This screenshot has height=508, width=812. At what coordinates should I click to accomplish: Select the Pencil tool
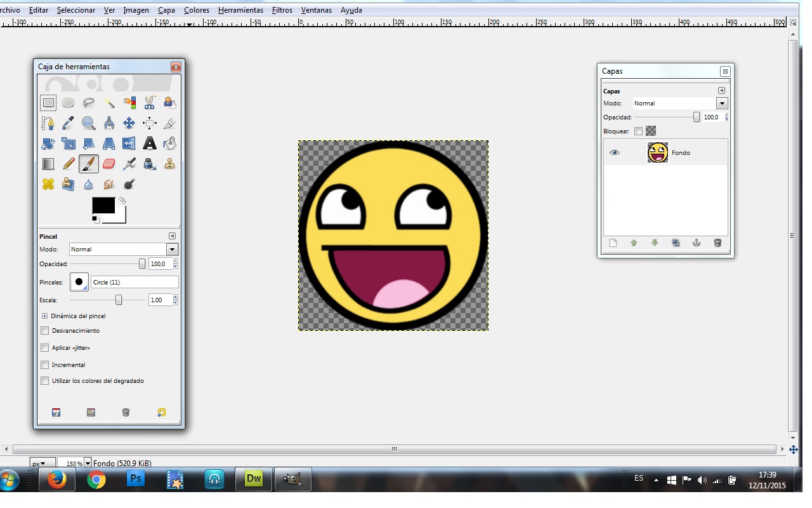coord(69,164)
